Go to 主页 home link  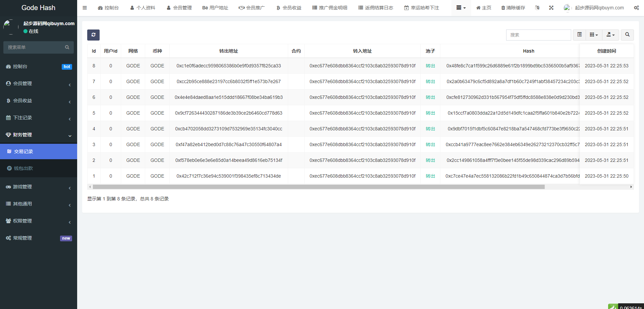tap(483, 8)
